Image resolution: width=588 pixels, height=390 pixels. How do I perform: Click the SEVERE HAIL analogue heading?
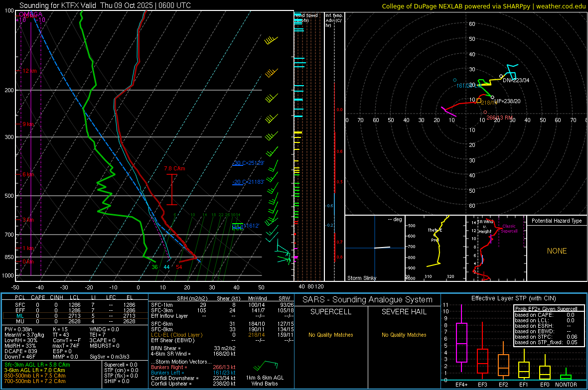[x=404, y=312]
